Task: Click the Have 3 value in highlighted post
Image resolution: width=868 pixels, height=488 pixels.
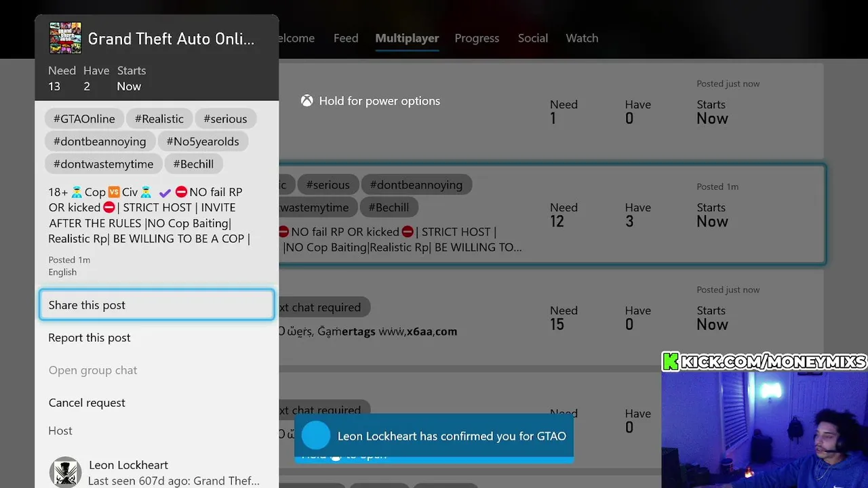Action: pos(629,222)
